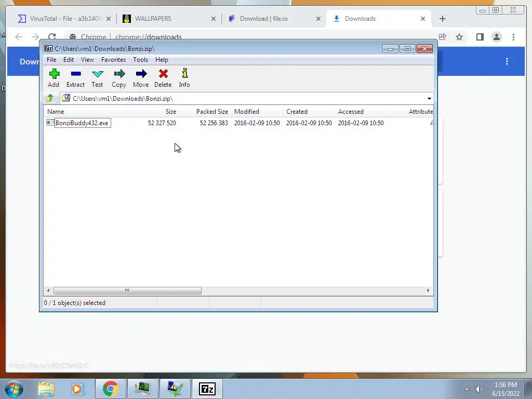
Task: Toggle Chrome side panel icon
Action: pyautogui.click(x=480, y=37)
